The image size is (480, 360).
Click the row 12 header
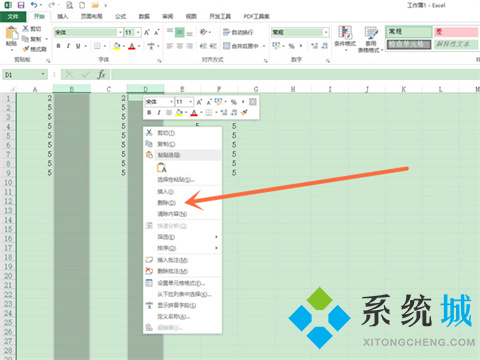pyautogui.click(x=8, y=201)
